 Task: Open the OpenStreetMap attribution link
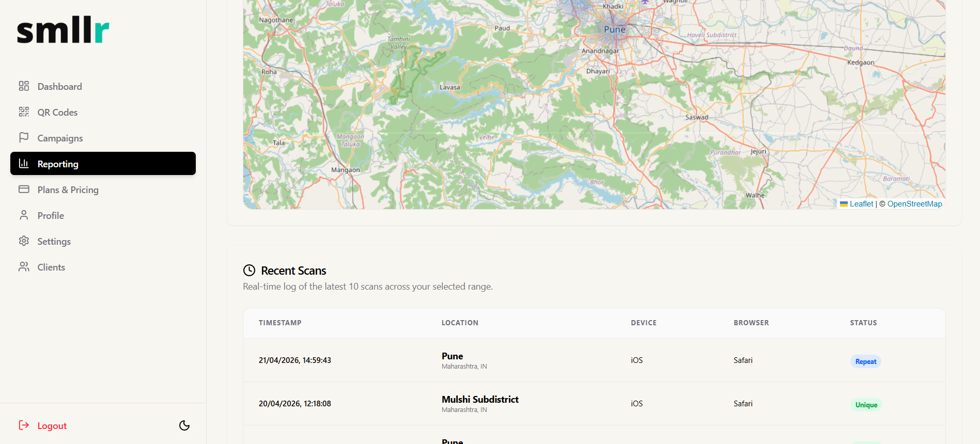[x=914, y=204]
